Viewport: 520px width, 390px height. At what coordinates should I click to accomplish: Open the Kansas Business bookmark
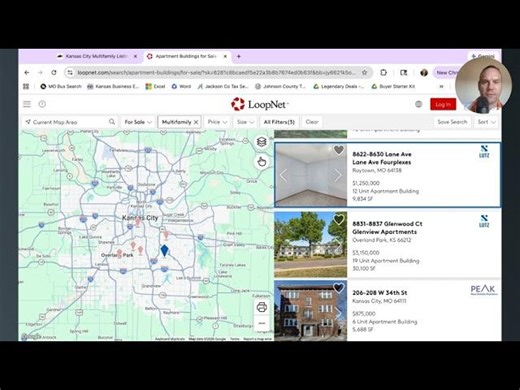pos(113,86)
